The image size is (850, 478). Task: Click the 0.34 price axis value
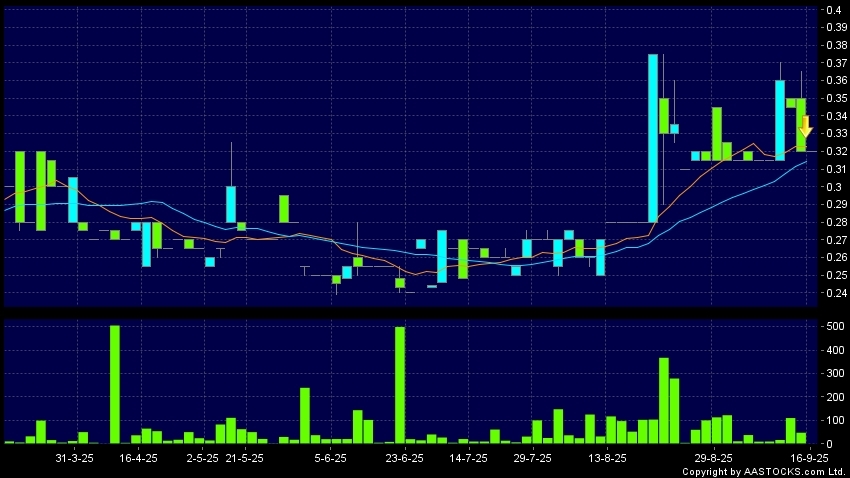click(837, 116)
